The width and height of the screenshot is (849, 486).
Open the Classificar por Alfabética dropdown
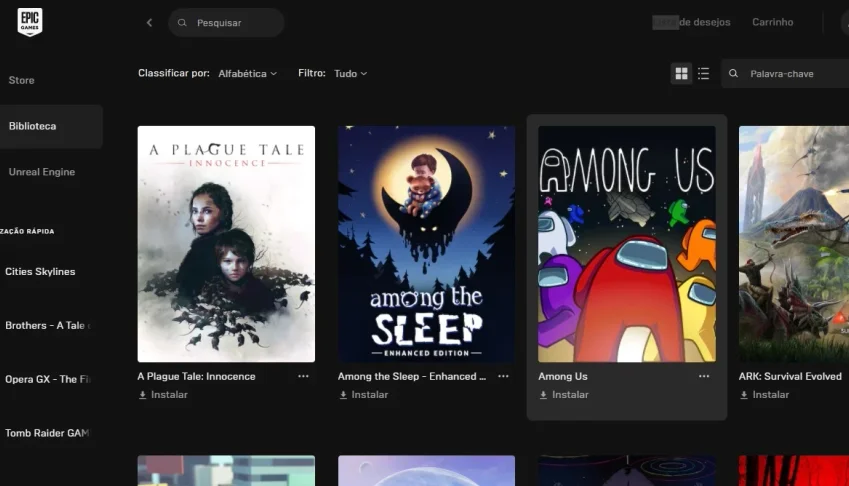(247, 74)
